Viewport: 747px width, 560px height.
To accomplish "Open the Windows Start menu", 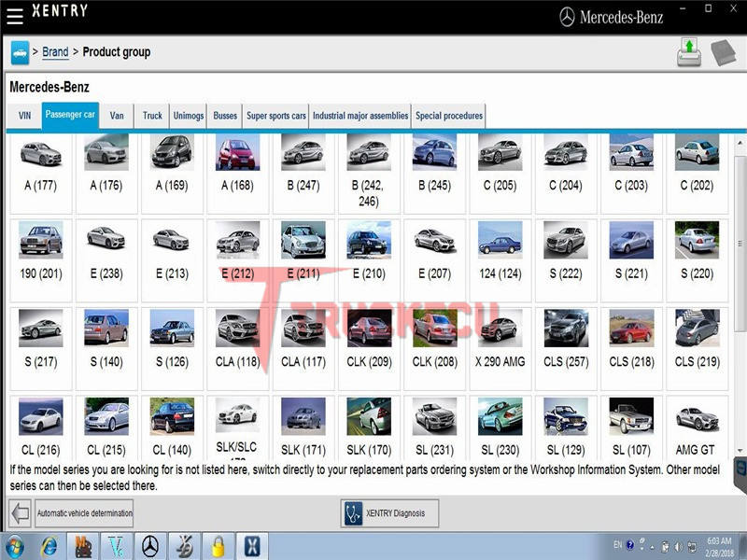I will (x=14, y=545).
